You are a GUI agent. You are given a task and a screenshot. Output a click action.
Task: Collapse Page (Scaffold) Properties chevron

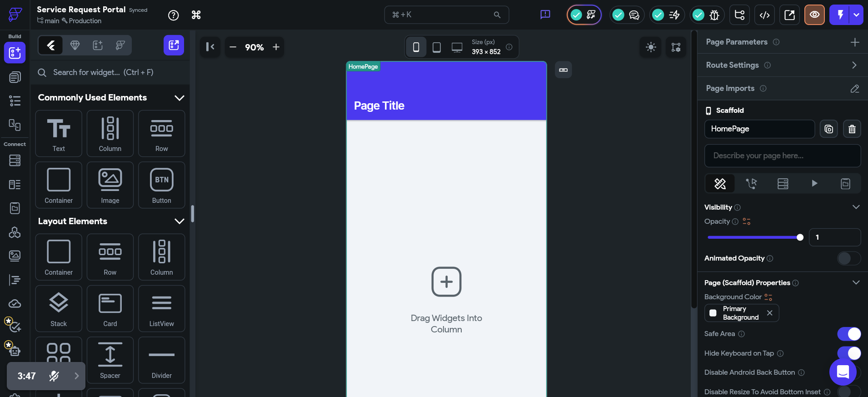(x=856, y=282)
